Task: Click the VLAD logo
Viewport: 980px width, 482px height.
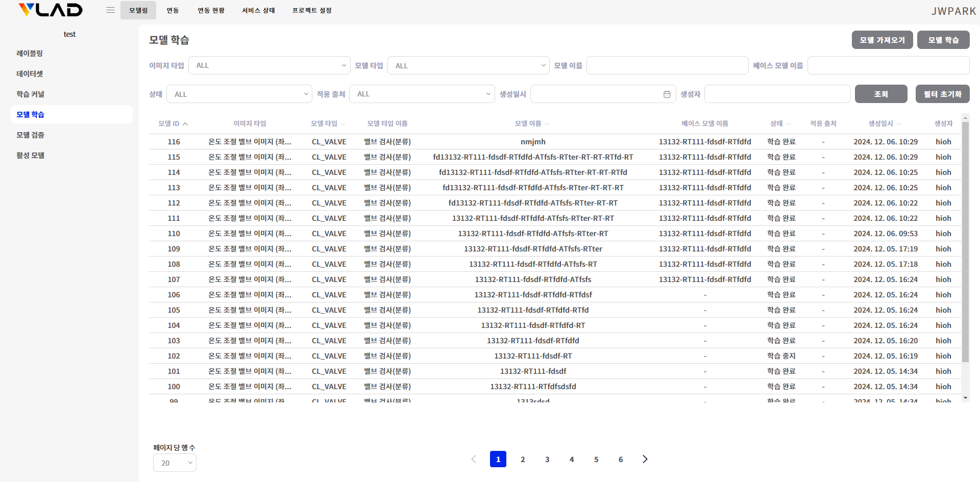Action: coord(51,10)
